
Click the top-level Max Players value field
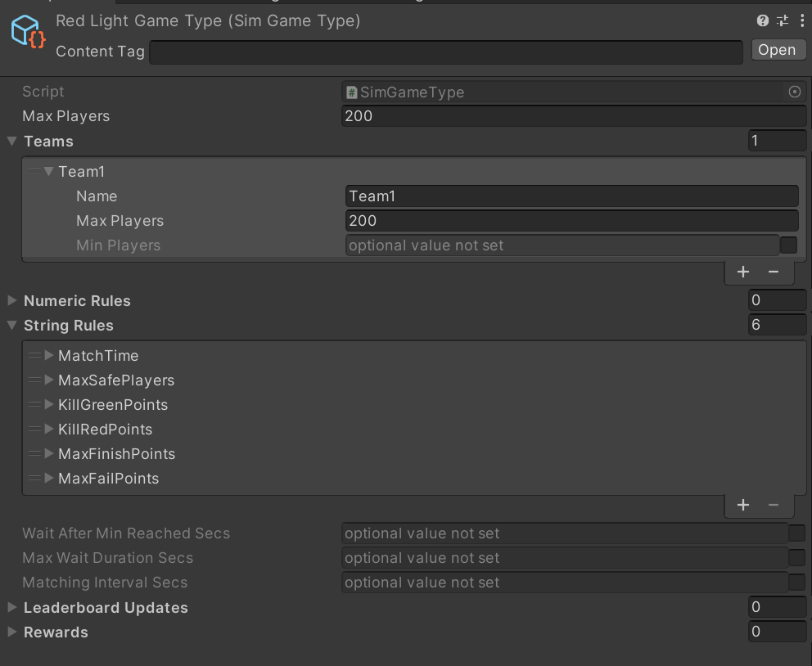[x=573, y=116]
